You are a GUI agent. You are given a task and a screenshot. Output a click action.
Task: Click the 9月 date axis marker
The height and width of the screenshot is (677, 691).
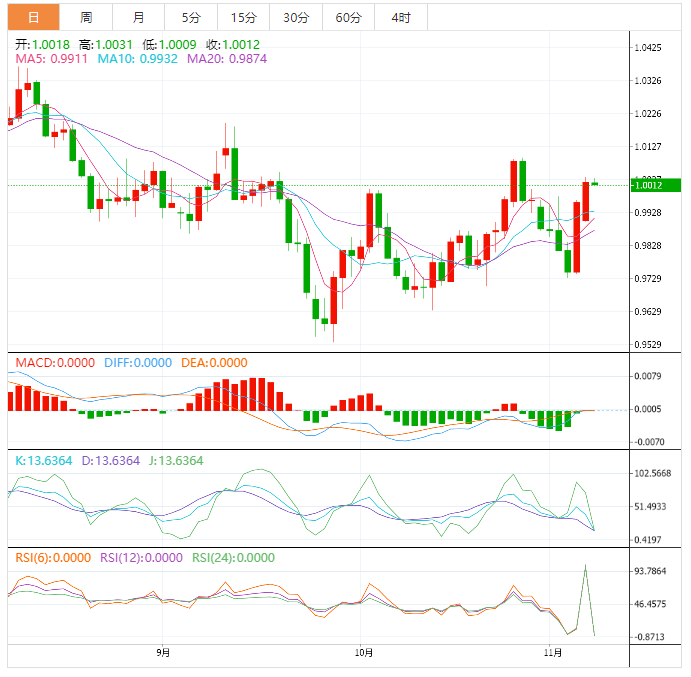(x=163, y=652)
